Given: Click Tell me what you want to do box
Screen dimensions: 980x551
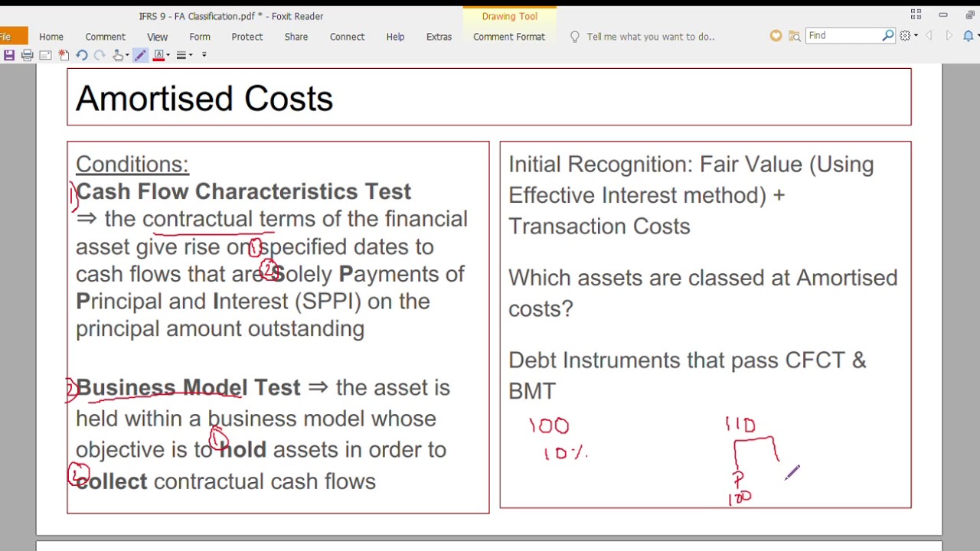Looking at the screenshot, I should 650,37.
